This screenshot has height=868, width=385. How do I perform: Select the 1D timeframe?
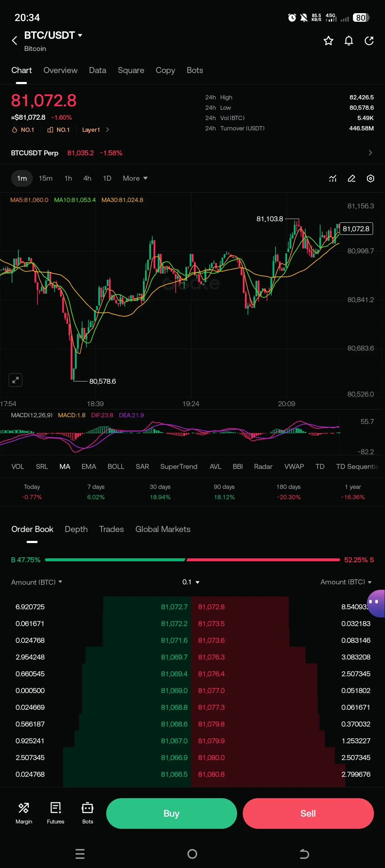[x=107, y=178]
